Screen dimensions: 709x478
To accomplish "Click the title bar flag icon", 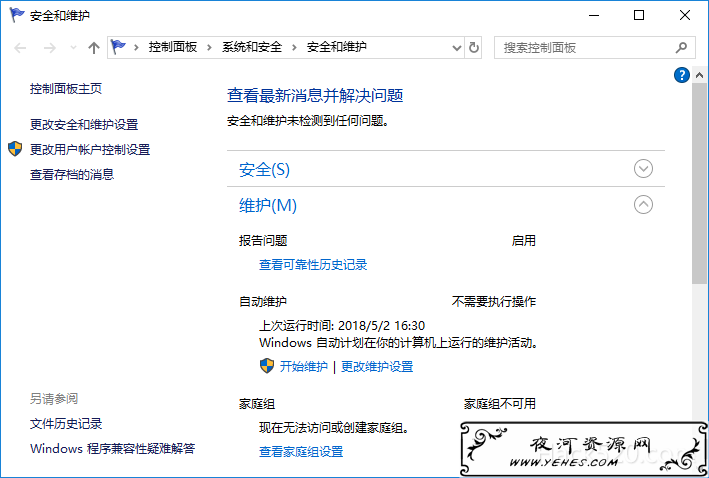I will (x=17, y=15).
